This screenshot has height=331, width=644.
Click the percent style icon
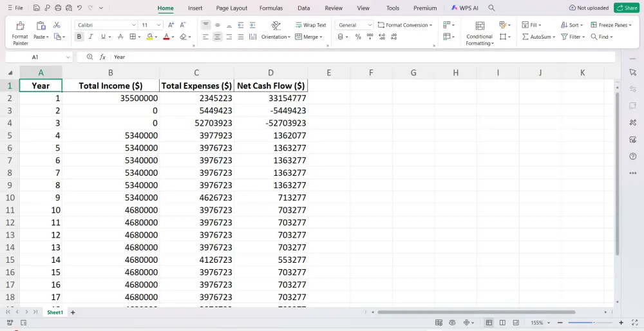click(x=358, y=37)
